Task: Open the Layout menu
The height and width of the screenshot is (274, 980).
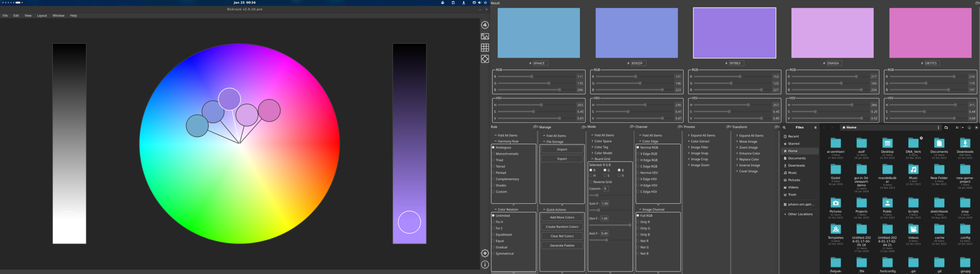Action: tap(42, 16)
